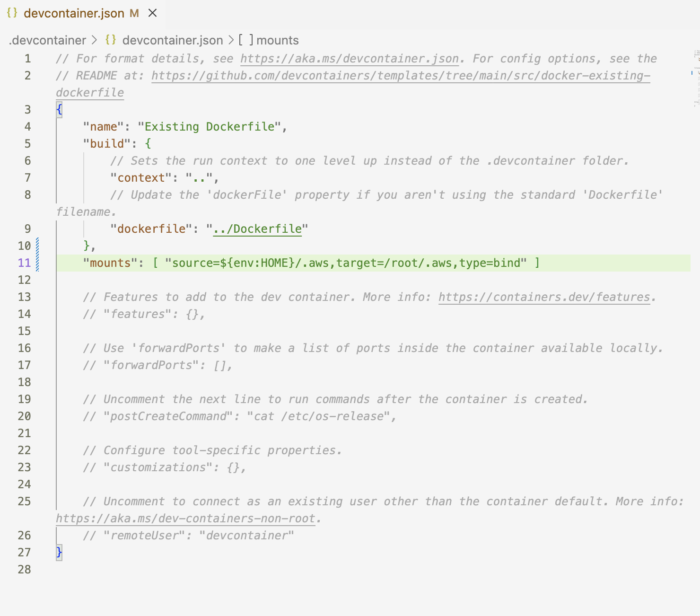700x616 pixels.
Task: Click the commented "postCreateCommand" line
Action: click(240, 416)
